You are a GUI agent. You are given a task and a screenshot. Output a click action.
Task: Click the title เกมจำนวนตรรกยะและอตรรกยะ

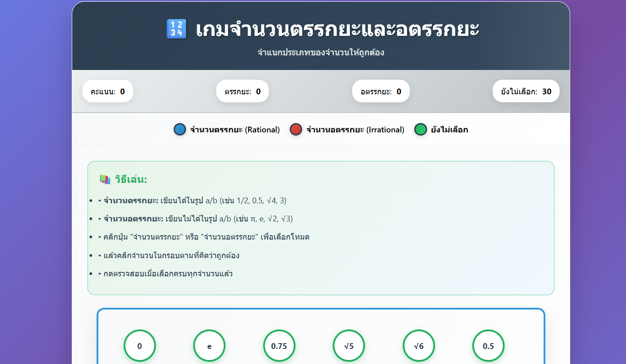[338, 29]
